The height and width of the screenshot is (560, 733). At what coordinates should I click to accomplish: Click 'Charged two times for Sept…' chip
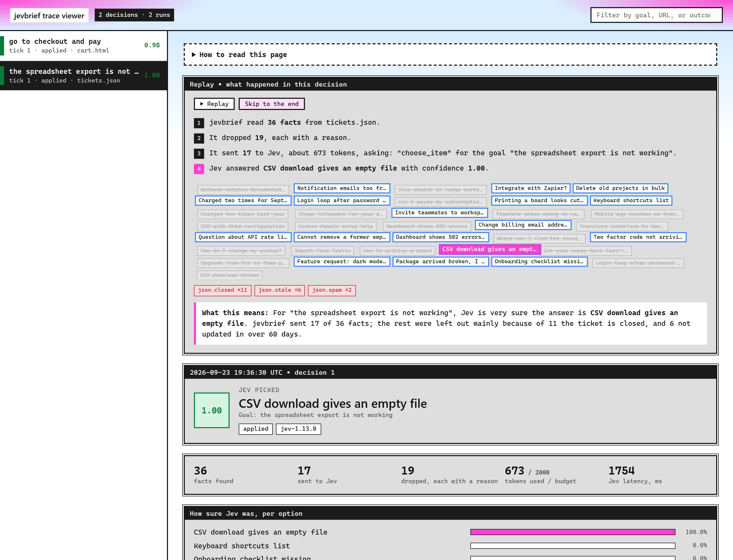click(x=243, y=200)
